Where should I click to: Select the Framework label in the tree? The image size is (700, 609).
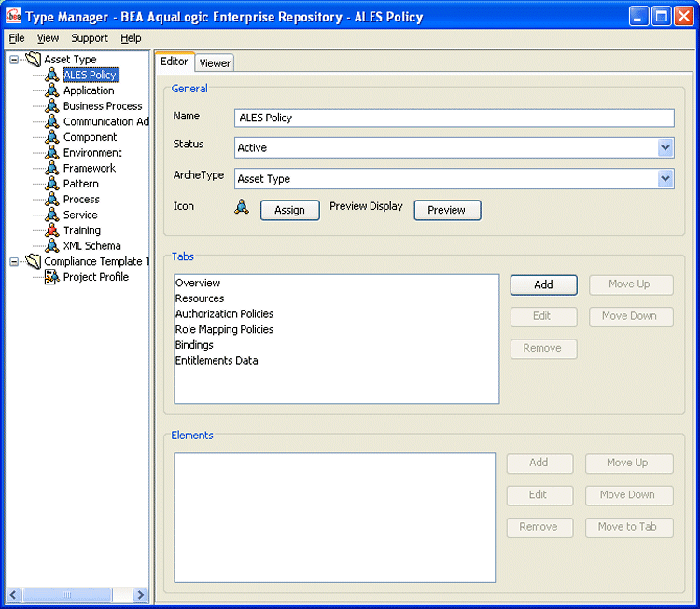point(90,168)
